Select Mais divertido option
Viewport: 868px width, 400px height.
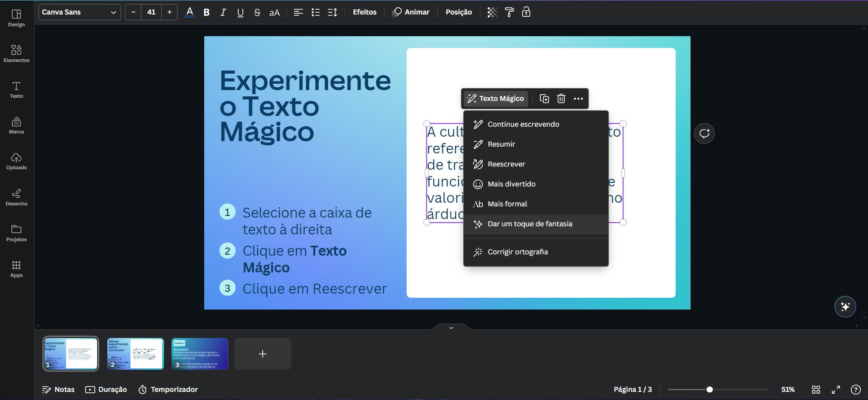point(536,184)
